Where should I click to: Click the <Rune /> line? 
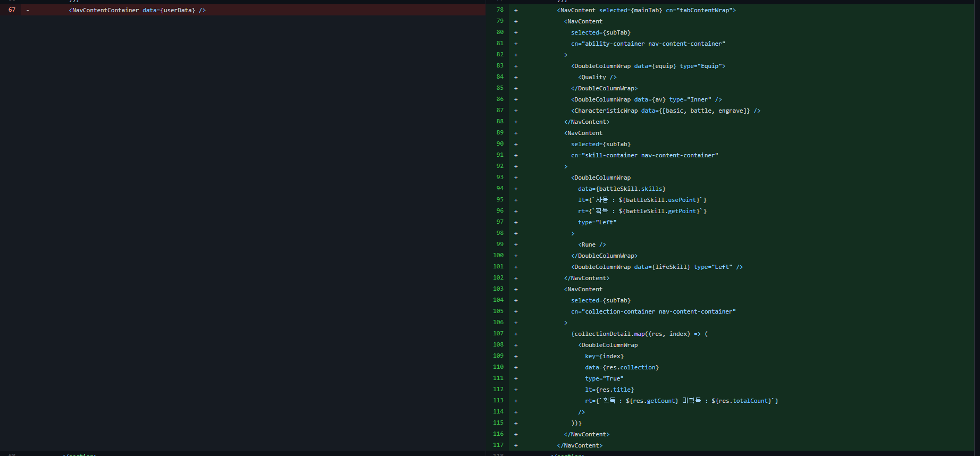(592, 244)
